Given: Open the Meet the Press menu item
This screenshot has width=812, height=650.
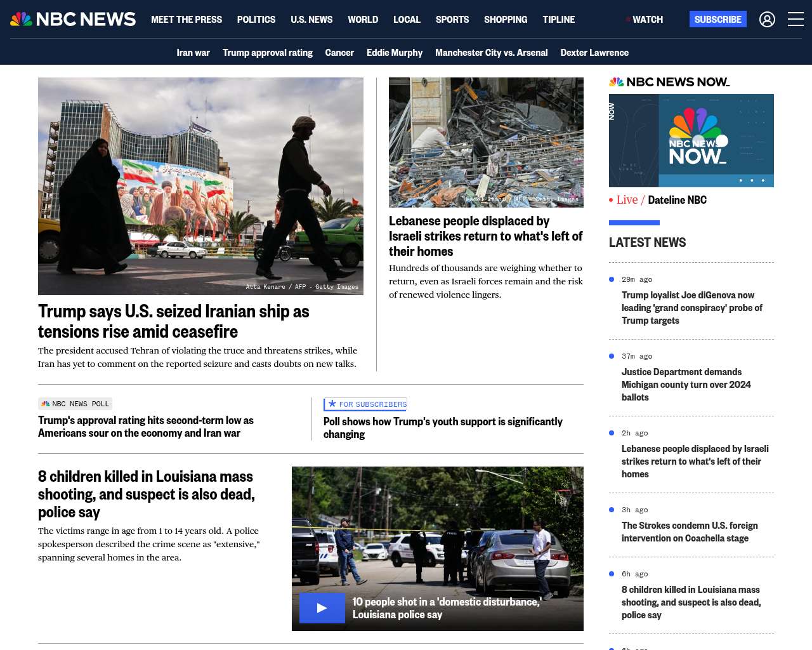Looking at the screenshot, I should coord(187,20).
